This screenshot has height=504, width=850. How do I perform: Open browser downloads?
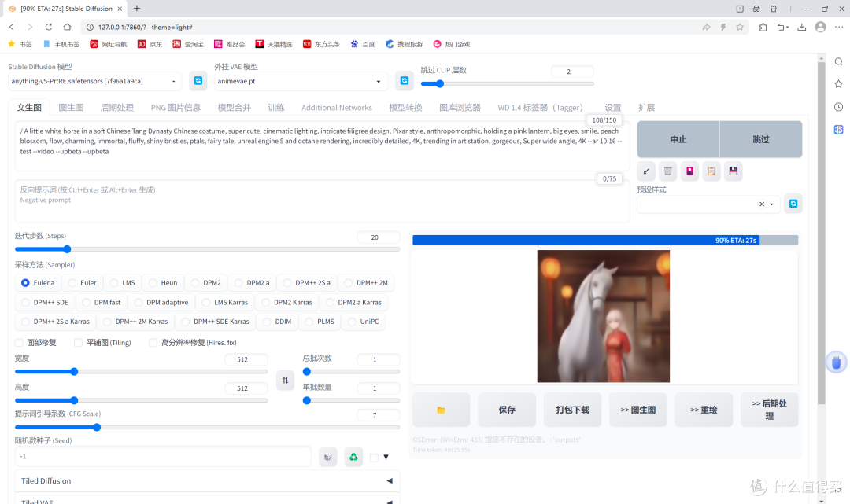(x=801, y=27)
